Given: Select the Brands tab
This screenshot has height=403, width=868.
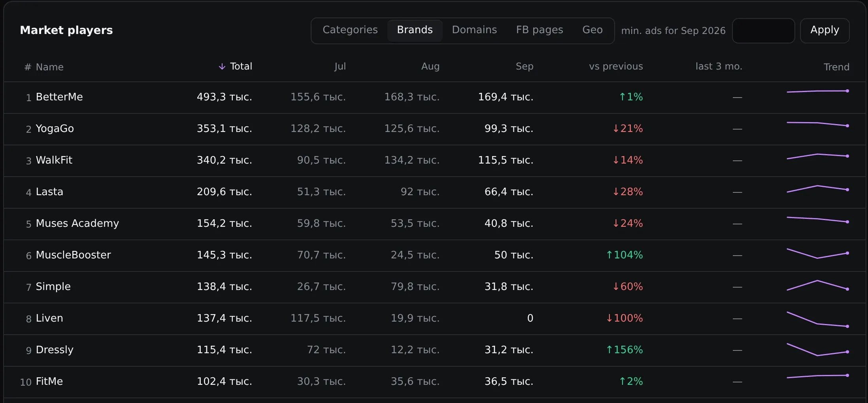Looking at the screenshot, I should point(415,30).
